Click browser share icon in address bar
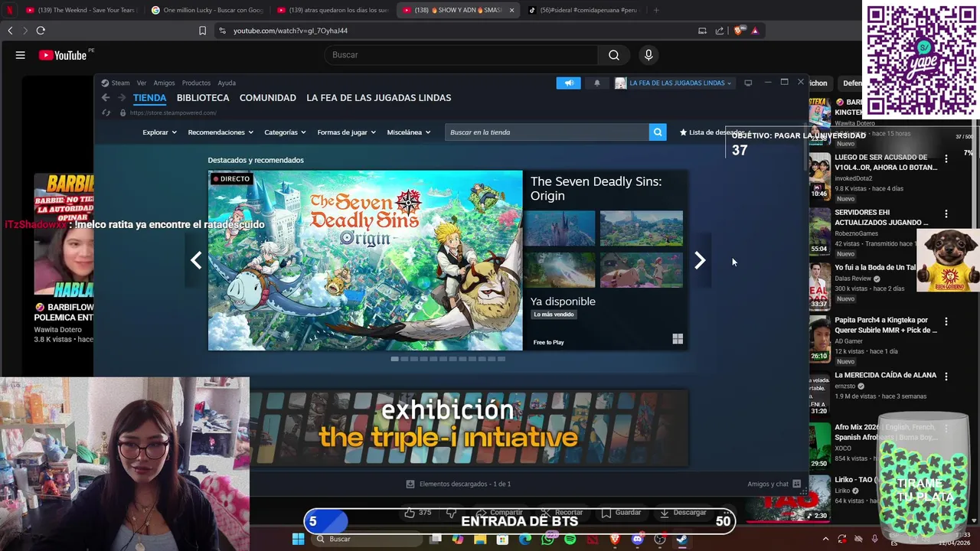This screenshot has height=551, width=980. coord(720,31)
